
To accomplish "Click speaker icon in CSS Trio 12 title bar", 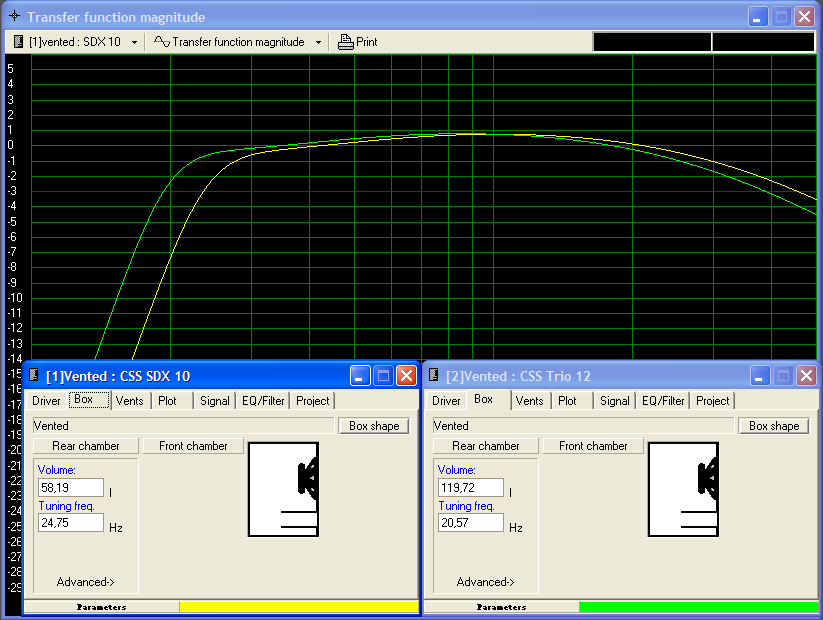I will point(434,375).
